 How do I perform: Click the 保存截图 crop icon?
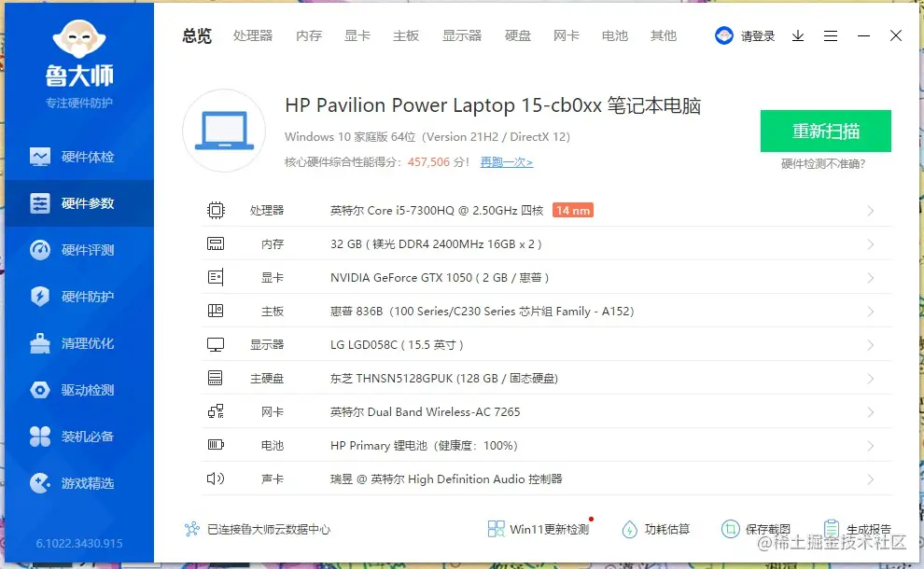click(730, 529)
